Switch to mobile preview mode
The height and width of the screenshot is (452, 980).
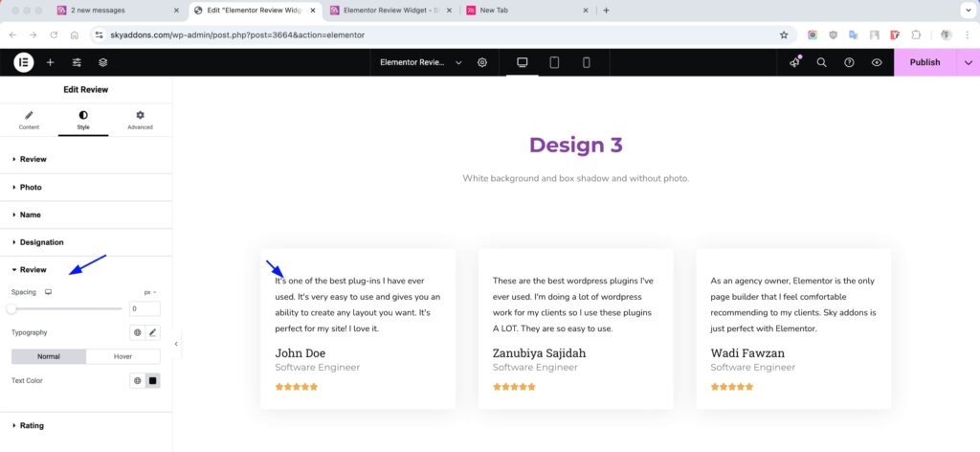(x=587, y=62)
